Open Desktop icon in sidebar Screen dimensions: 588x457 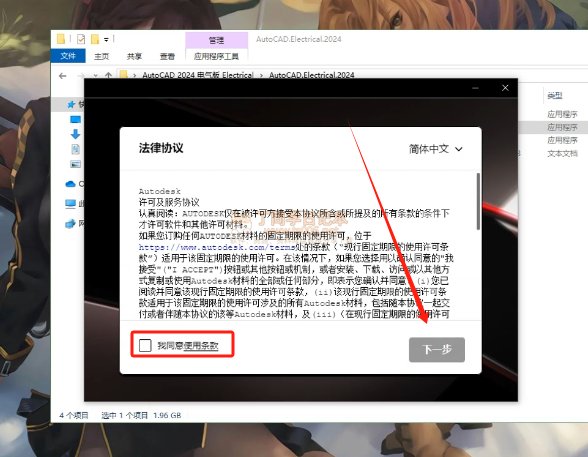[x=75, y=120]
